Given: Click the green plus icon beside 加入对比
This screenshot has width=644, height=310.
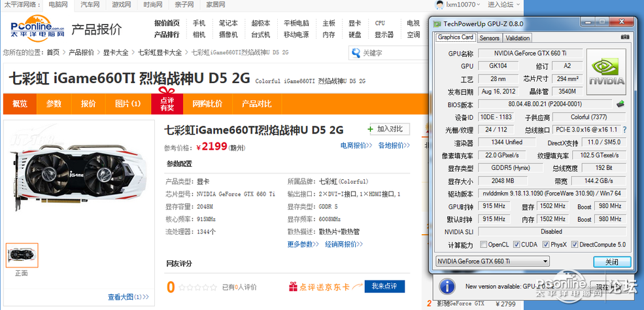Looking at the screenshot, I should click(371, 129).
